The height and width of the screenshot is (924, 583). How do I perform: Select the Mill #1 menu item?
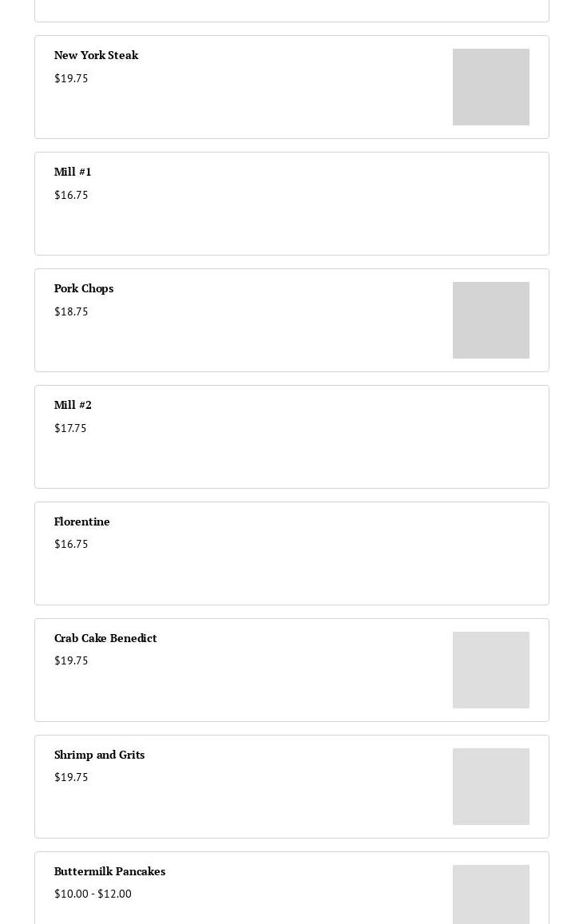pos(291,204)
